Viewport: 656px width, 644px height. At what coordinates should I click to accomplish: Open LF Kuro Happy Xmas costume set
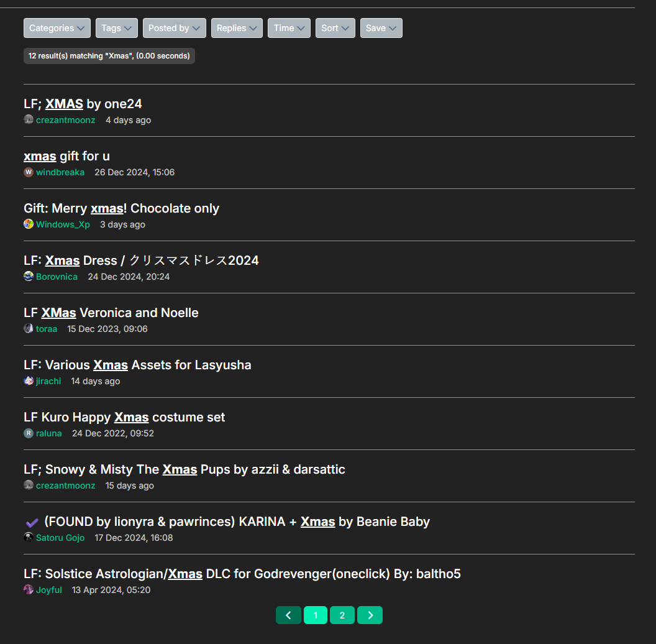124,417
